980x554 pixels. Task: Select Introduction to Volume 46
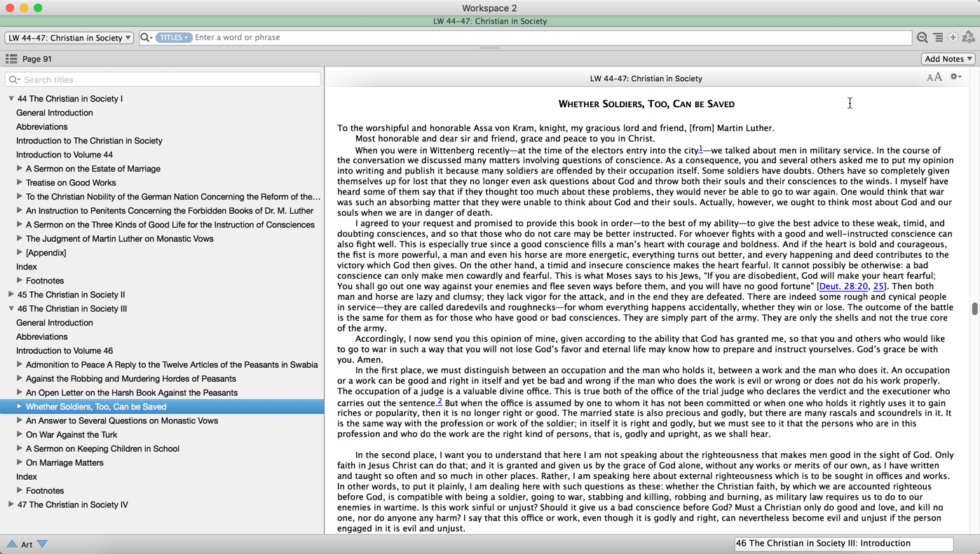click(64, 351)
